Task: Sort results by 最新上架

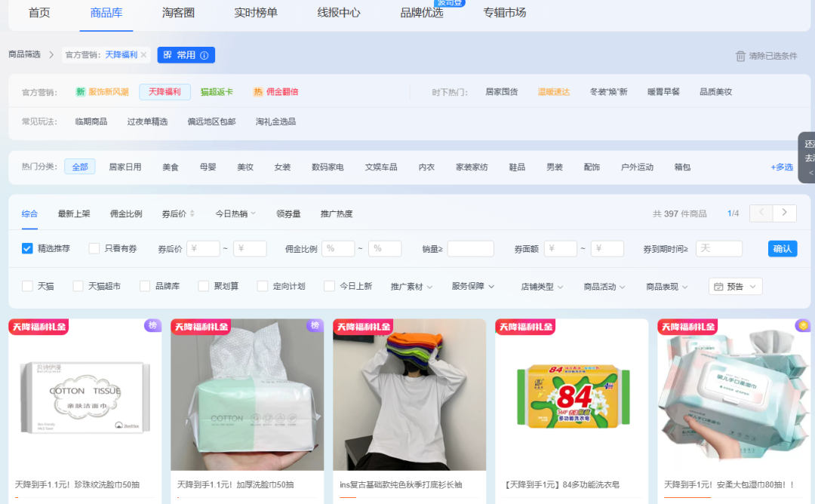Action: (74, 214)
